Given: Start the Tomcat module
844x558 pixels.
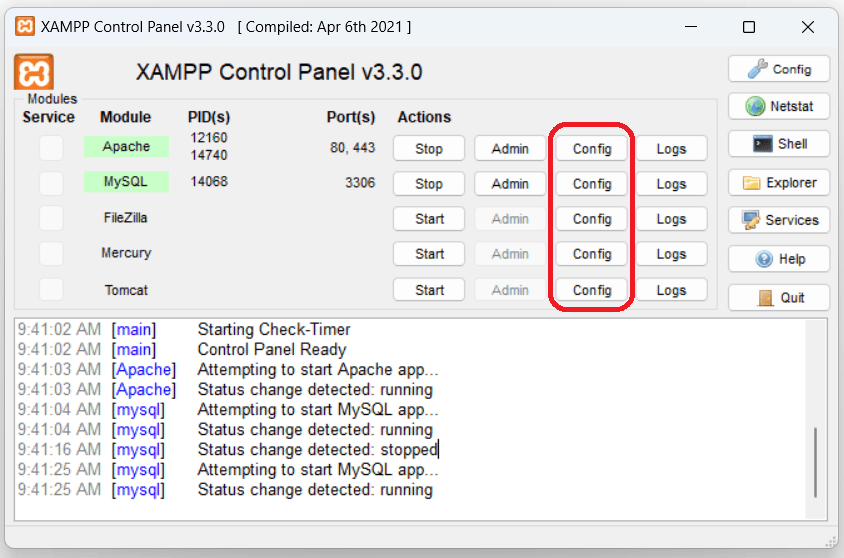Looking at the screenshot, I should coord(428,290).
